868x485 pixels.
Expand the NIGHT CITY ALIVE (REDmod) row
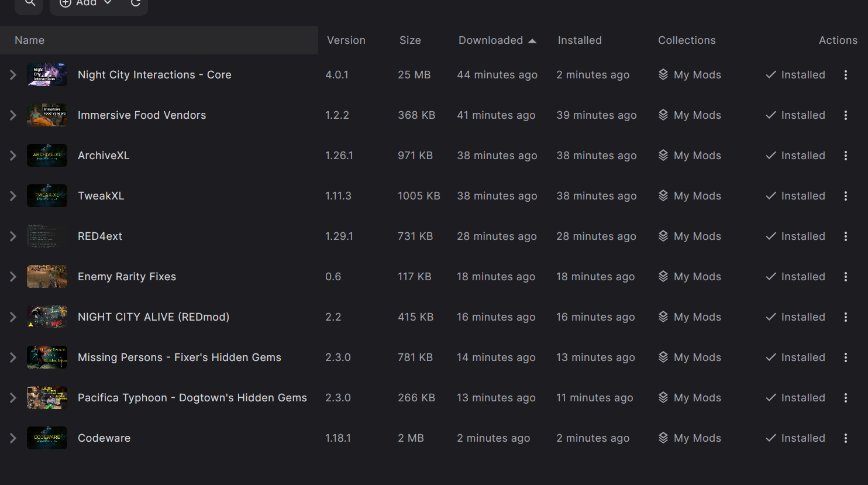click(13, 317)
